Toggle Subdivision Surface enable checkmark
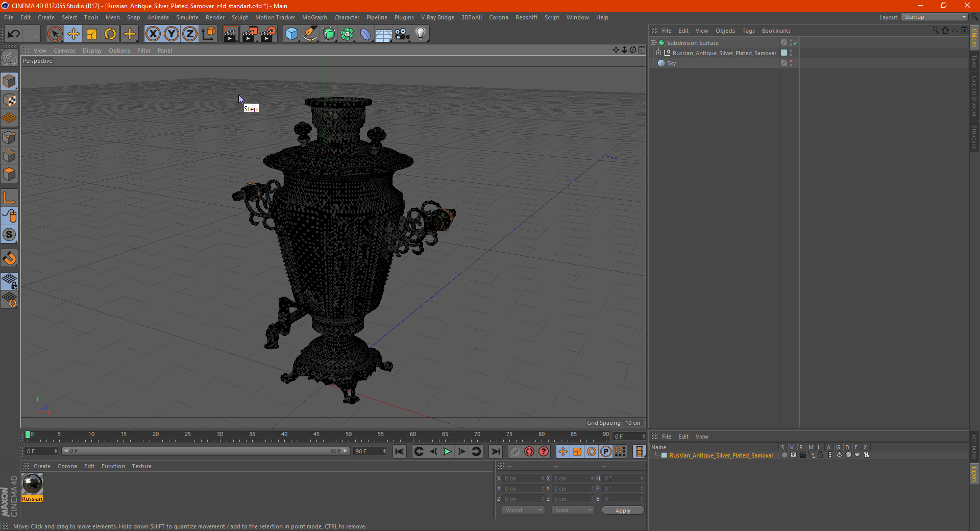 pos(795,43)
